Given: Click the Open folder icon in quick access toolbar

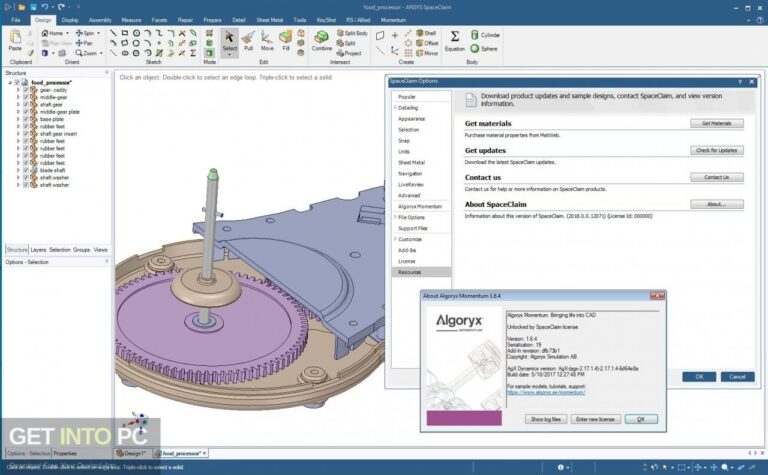Looking at the screenshot, I should point(22,7).
